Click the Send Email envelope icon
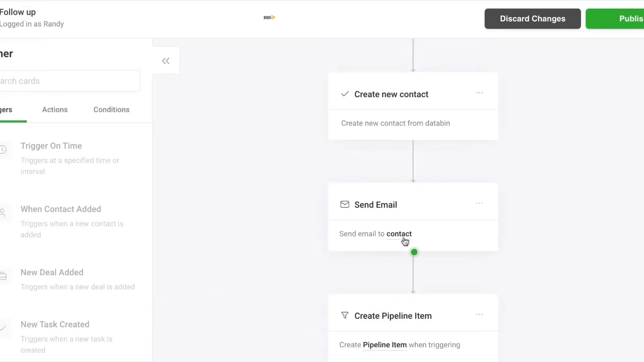 [x=344, y=204]
